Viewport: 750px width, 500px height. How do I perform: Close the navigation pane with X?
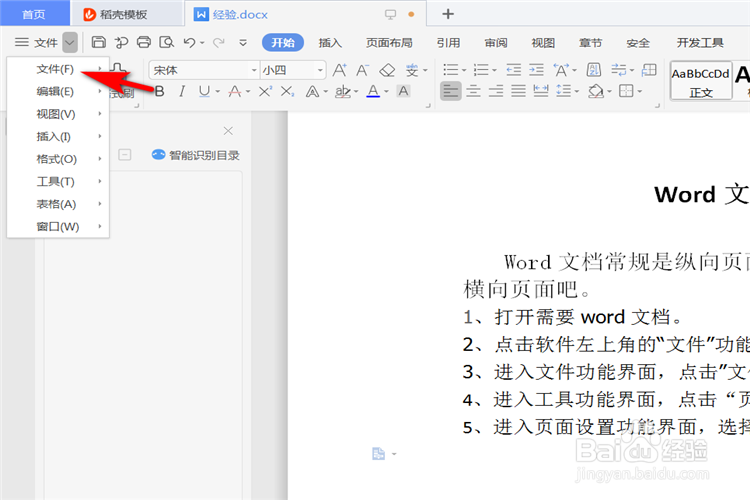coord(228,131)
